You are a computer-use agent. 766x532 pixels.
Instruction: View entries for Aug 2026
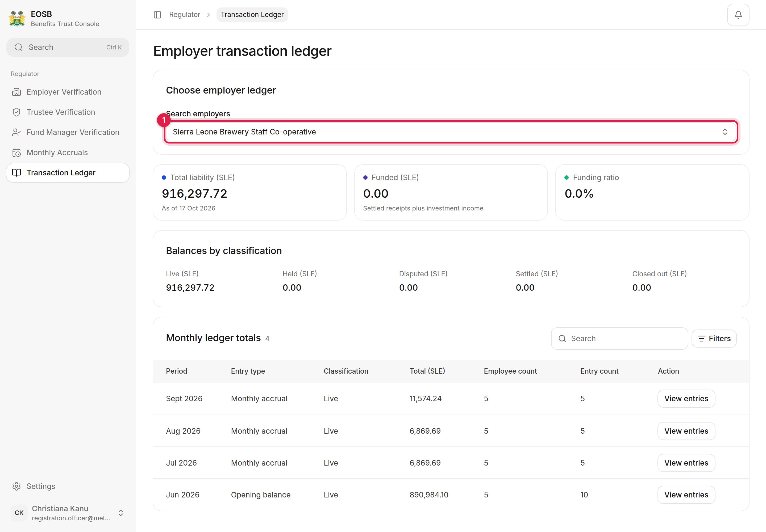(686, 431)
